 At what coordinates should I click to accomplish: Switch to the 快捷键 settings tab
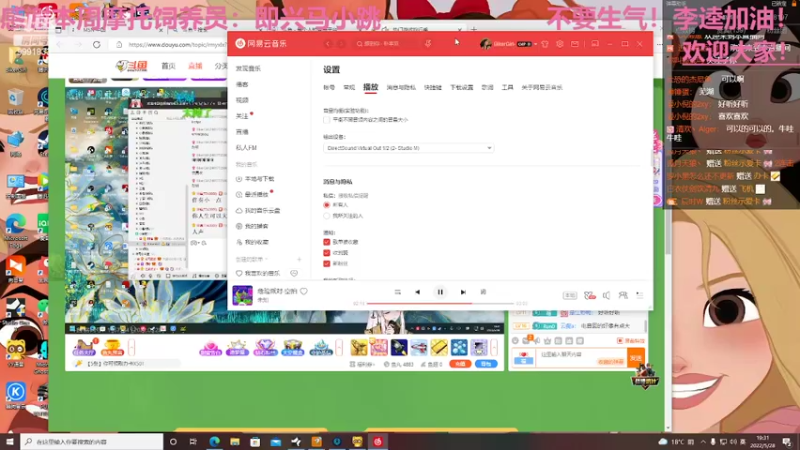tap(433, 88)
